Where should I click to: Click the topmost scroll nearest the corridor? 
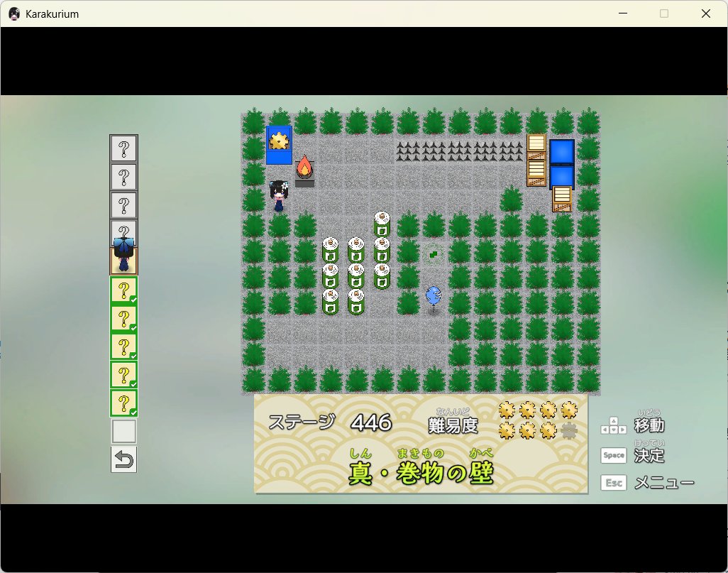pyautogui.click(x=382, y=224)
